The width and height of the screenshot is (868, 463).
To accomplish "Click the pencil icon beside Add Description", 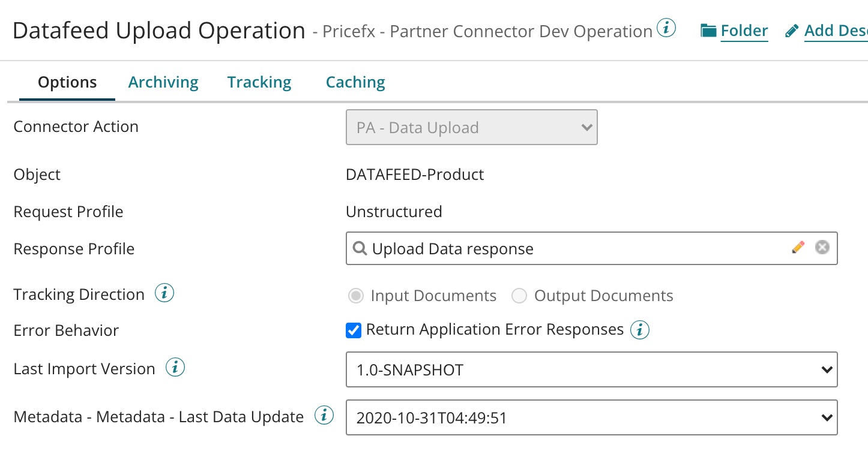I will coord(792,31).
